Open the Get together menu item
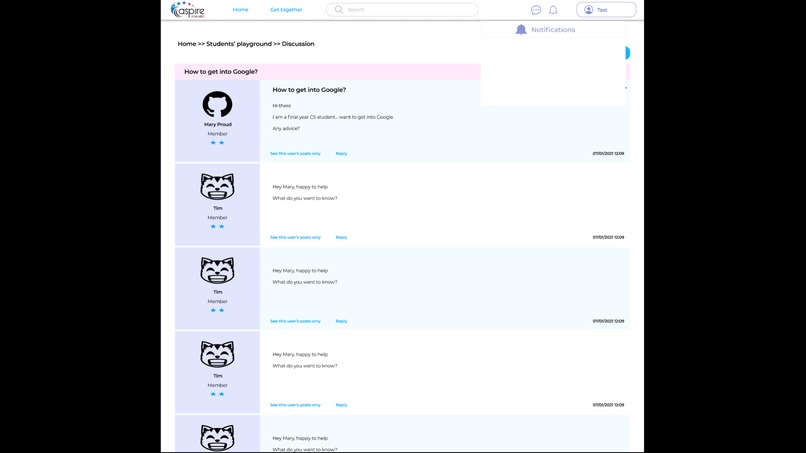Viewport: 806px width, 453px height. click(x=286, y=10)
